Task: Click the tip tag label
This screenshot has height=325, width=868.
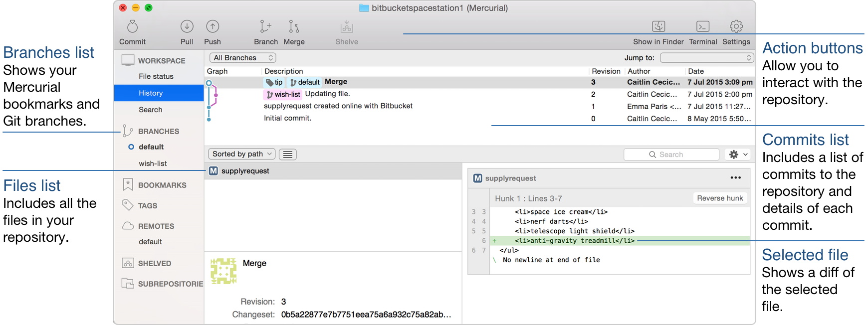Action: pos(274,82)
